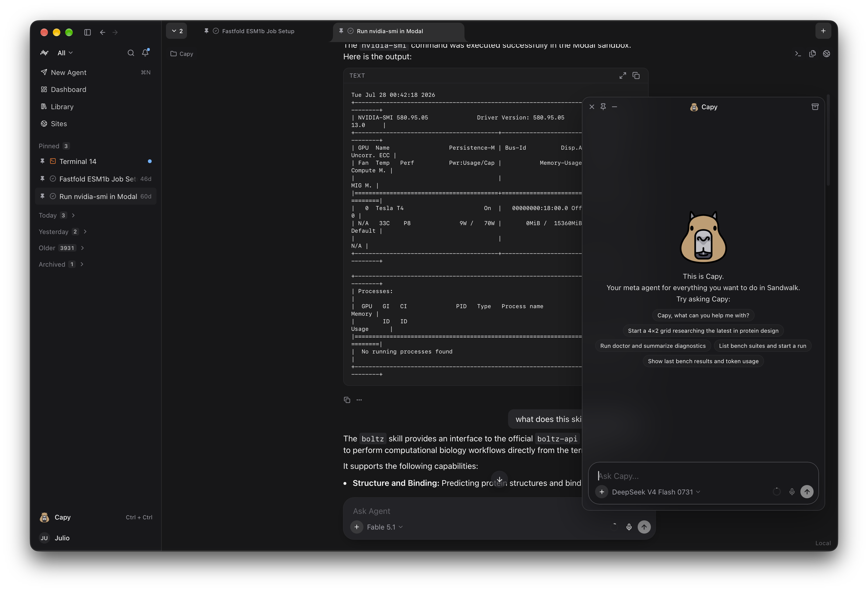
Task: Toggle the sidebar panel icon
Action: [x=87, y=32]
